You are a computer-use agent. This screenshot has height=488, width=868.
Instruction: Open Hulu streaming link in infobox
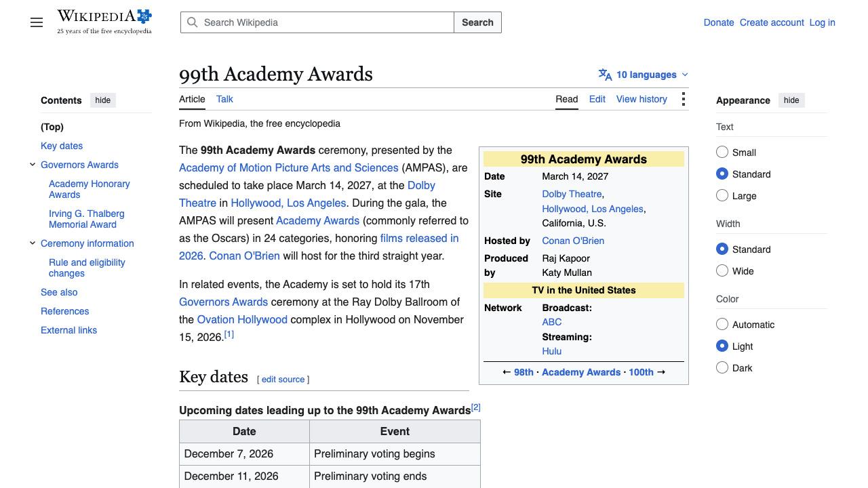(552, 351)
